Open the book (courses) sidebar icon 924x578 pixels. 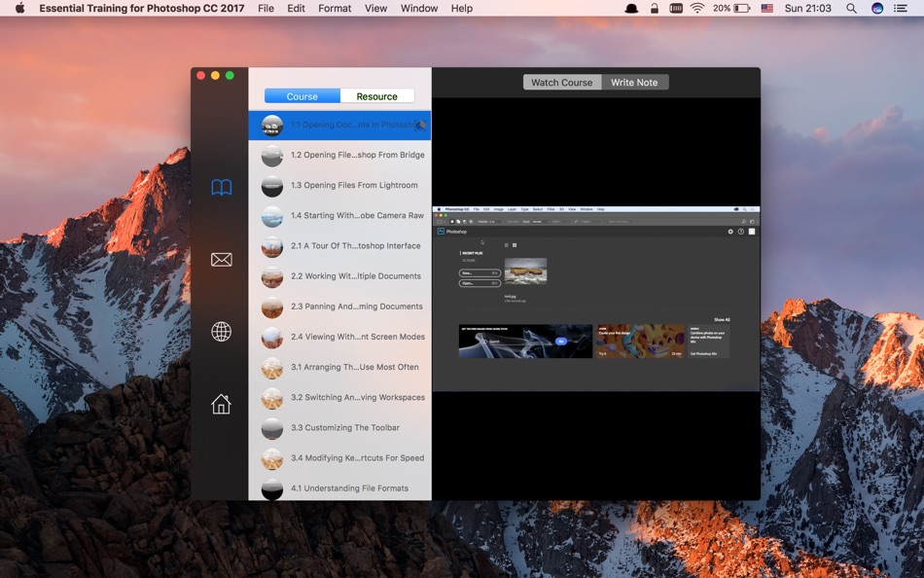(222, 188)
